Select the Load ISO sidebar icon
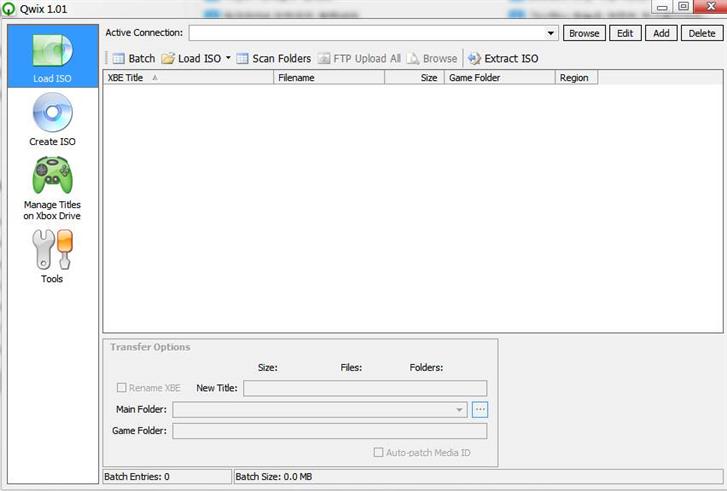 point(52,56)
